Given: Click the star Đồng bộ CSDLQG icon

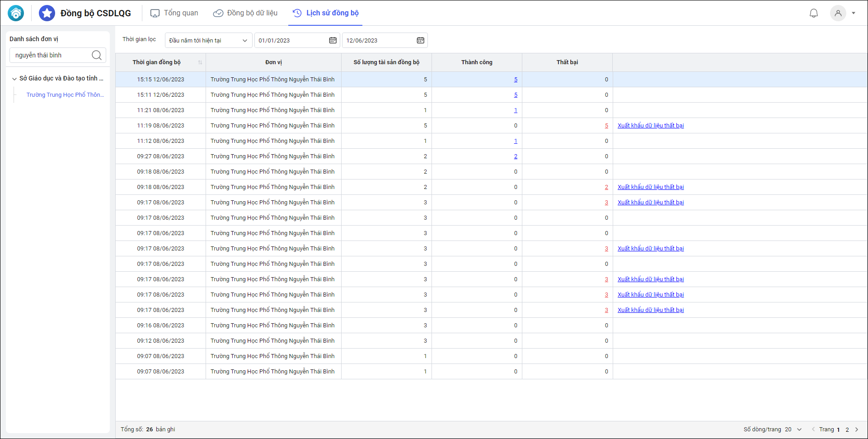Looking at the screenshot, I should (47, 13).
